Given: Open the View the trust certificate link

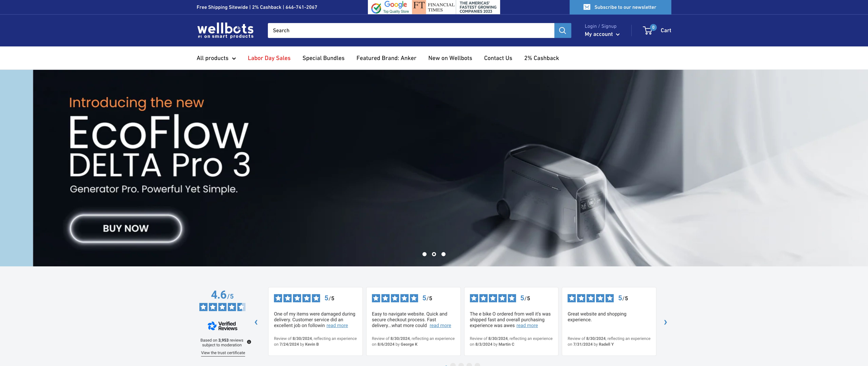Looking at the screenshot, I should [x=223, y=353].
